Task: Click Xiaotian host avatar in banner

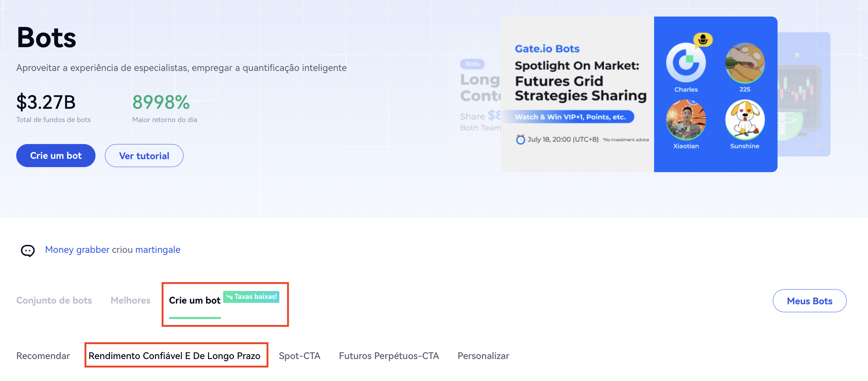Action: coord(686,120)
